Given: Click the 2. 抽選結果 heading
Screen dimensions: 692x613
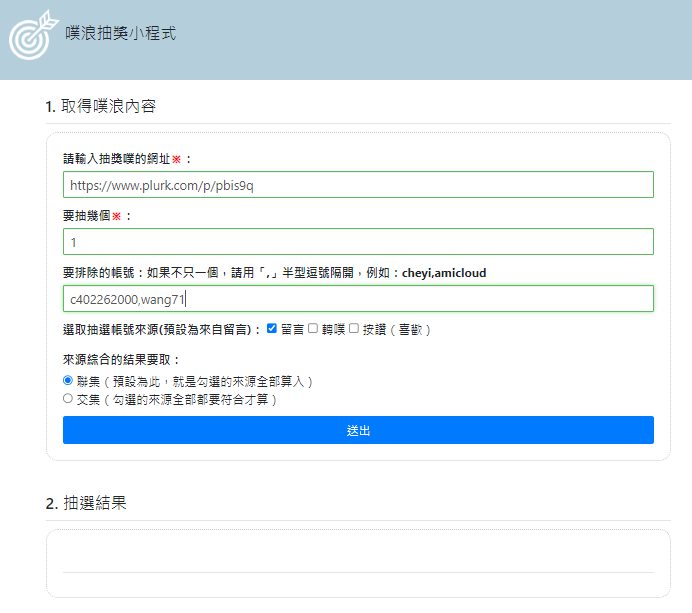Looking at the screenshot, I should click(x=86, y=503).
